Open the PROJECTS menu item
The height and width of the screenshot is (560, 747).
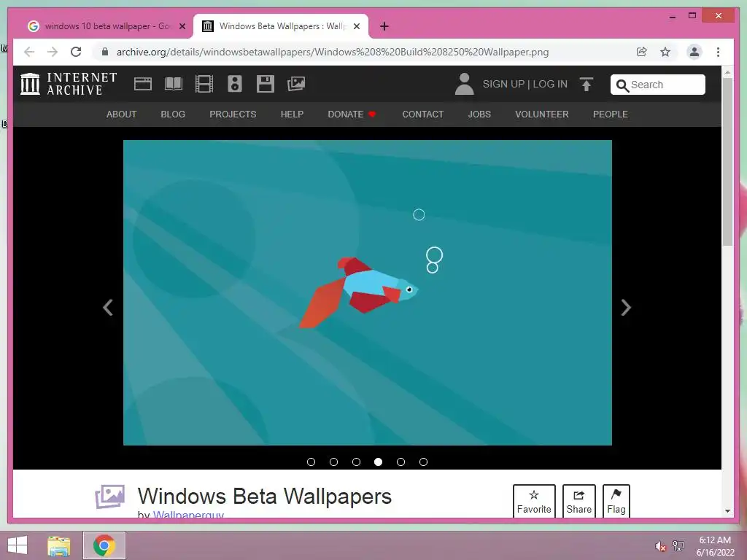233,114
